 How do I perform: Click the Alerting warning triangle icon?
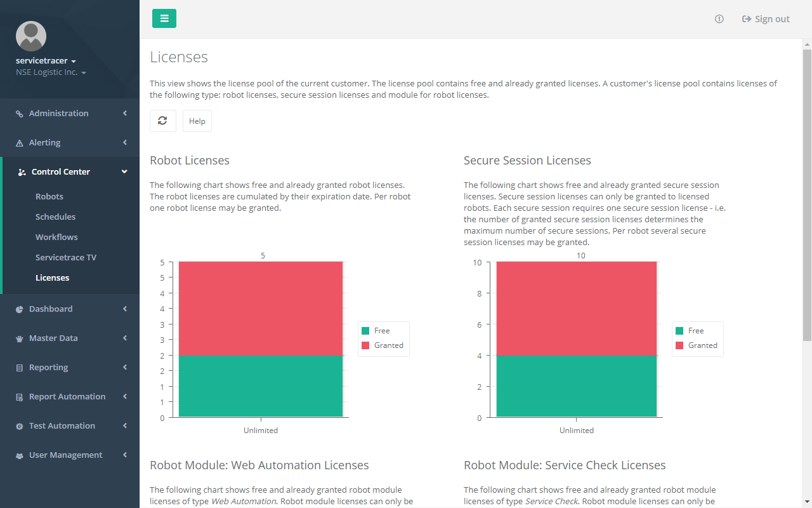coord(20,143)
